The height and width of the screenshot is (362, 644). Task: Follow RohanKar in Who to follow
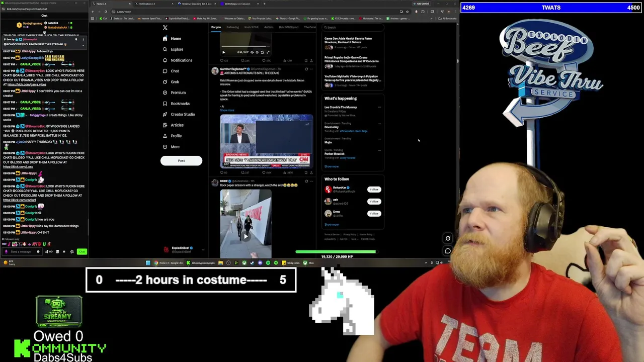[x=374, y=190]
